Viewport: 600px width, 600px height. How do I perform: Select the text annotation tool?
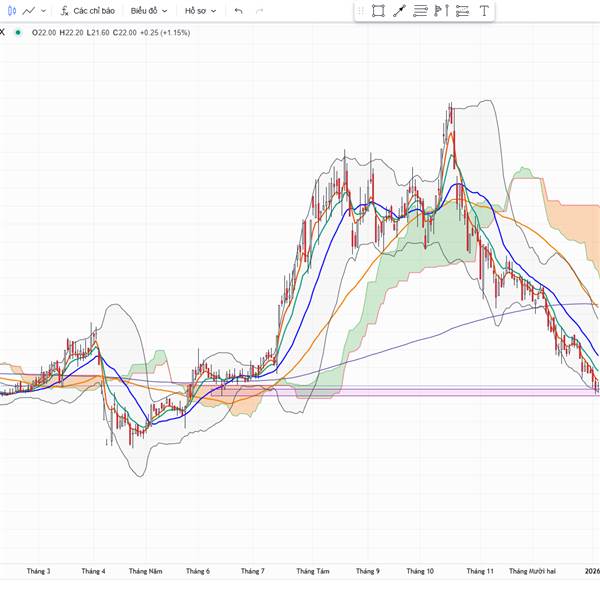484,11
